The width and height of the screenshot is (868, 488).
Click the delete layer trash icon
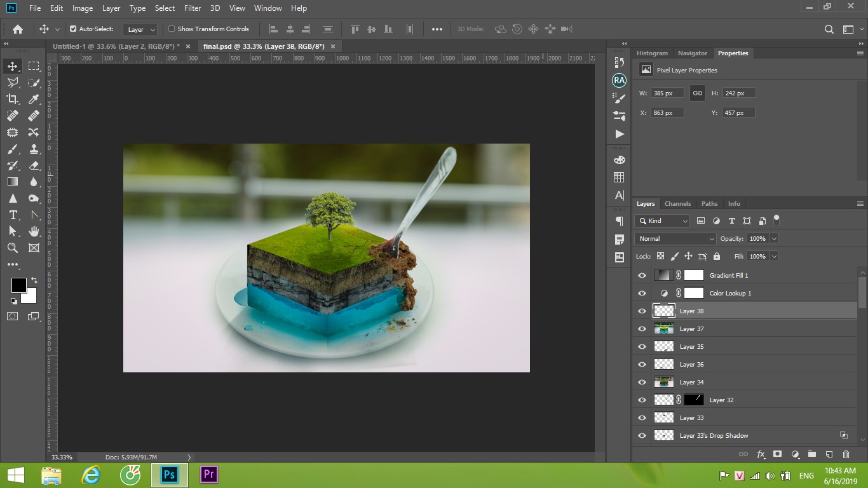click(x=846, y=454)
